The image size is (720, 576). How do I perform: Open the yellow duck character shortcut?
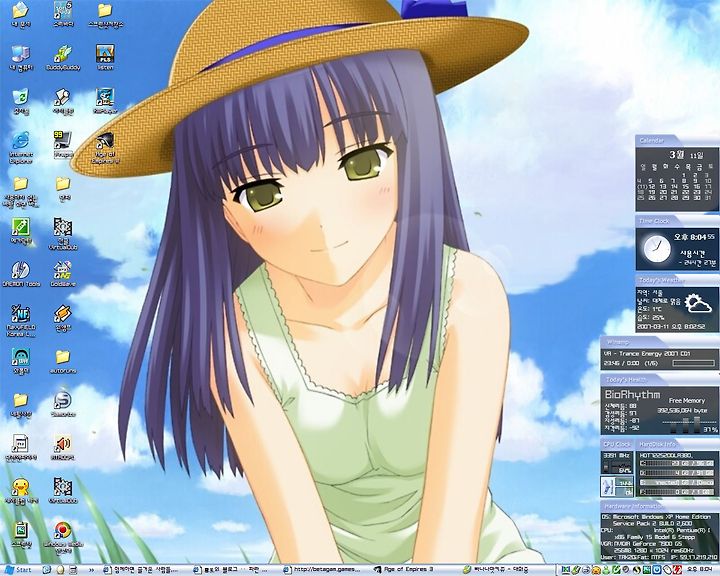click(21, 491)
